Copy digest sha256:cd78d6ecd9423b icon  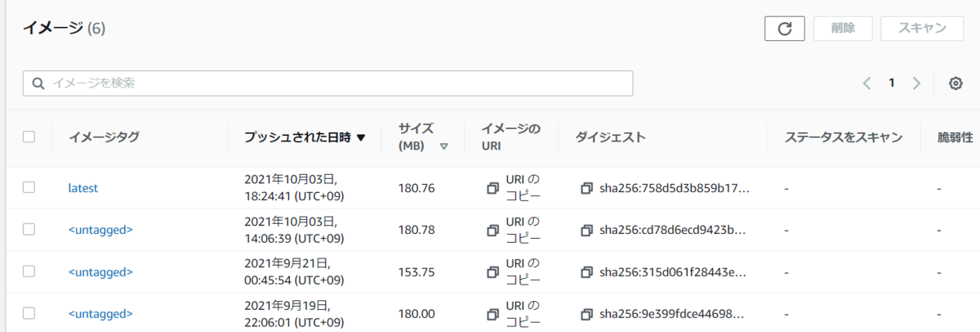[x=586, y=230]
